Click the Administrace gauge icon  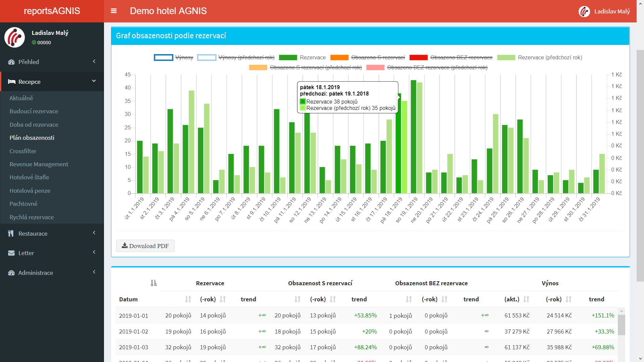(x=11, y=273)
